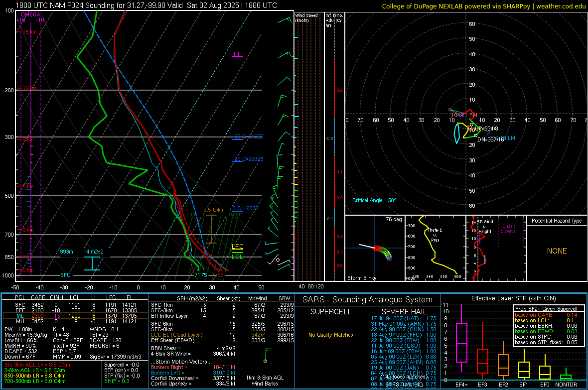Screen dimensions: 588x390
Task: Select hail analog '22 Aug 90 00Z (OUN)'
Action: pyautogui.click(x=404, y=329)
